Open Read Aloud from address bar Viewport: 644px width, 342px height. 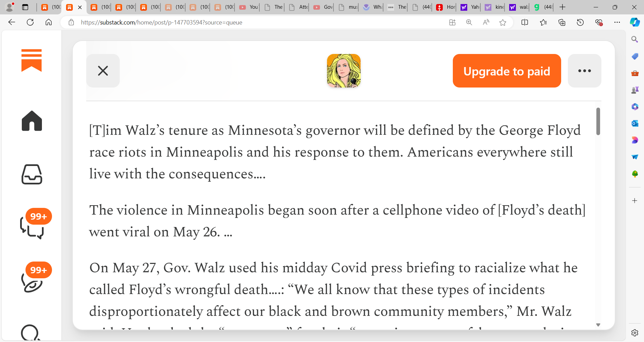coord(486,22)
